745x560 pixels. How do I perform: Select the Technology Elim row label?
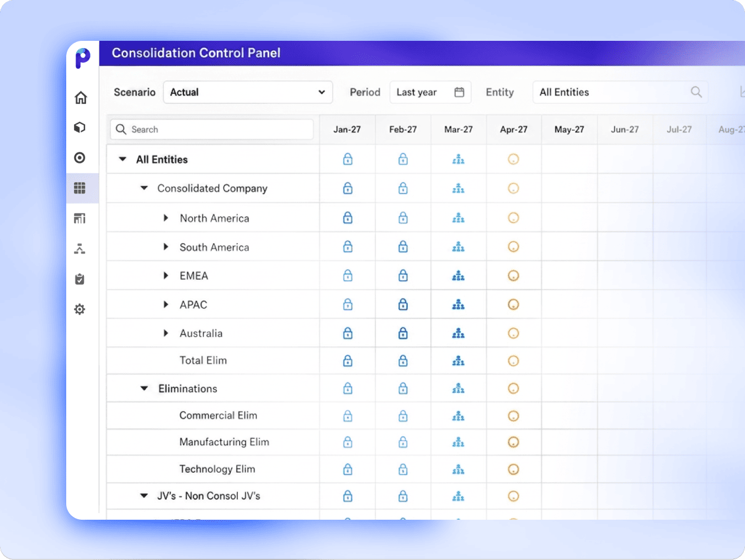pos(217,469)
